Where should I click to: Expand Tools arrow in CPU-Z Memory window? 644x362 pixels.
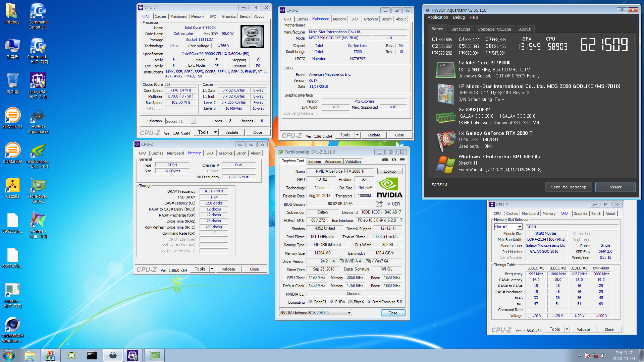[x=212, y=269]
